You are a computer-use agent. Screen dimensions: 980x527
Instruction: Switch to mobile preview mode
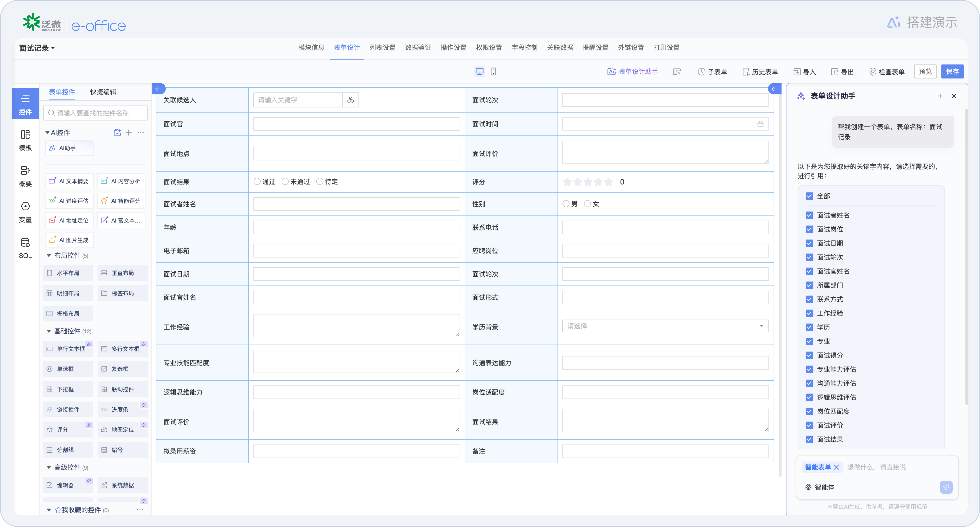493,71
